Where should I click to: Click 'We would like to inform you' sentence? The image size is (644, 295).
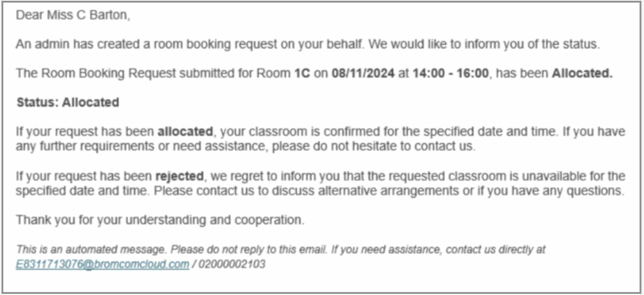(484, 44)
